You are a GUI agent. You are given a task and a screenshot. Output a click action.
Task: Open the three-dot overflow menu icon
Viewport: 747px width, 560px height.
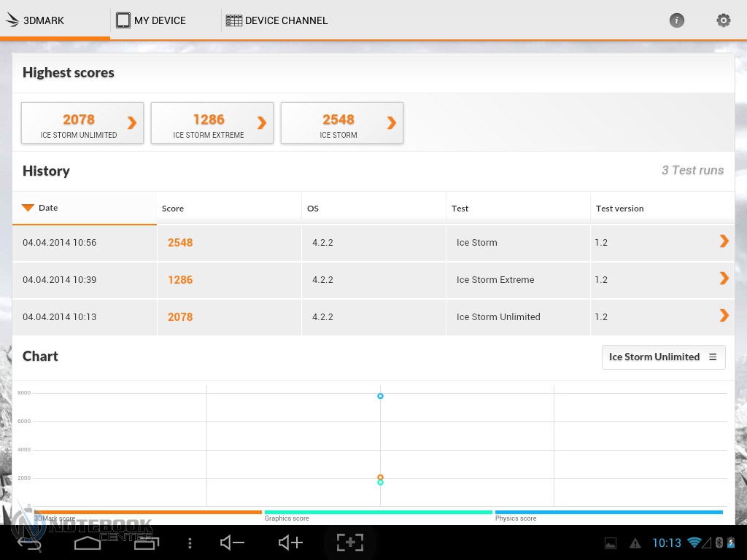pos(190,543)
